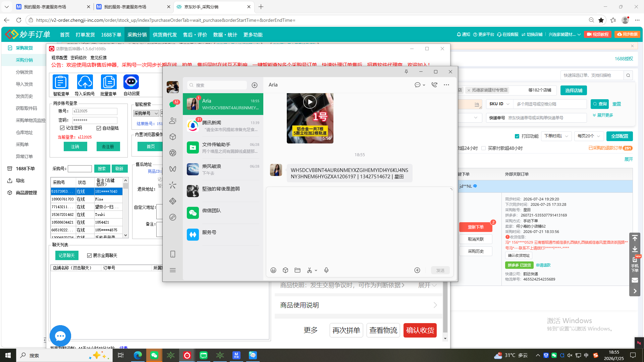Open WeChat Channels butterfly icon
The image size is (644, 362).
tap(173, 169)
